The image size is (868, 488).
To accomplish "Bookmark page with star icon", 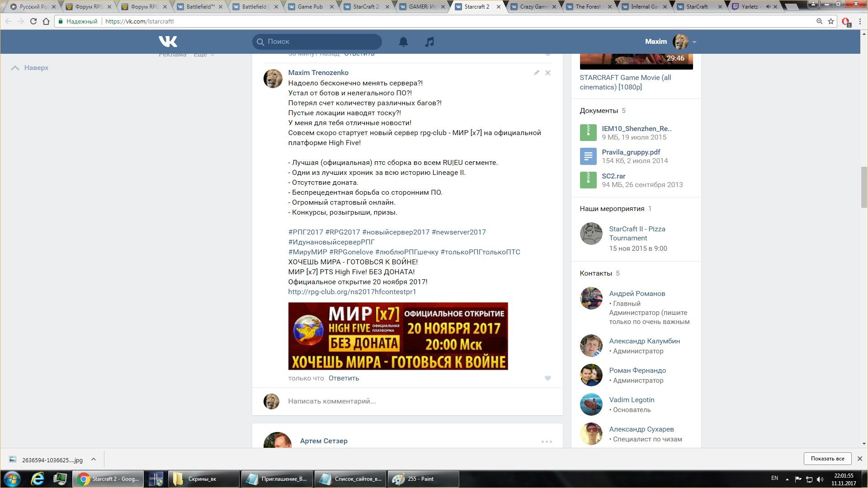I will pos(831,21).
